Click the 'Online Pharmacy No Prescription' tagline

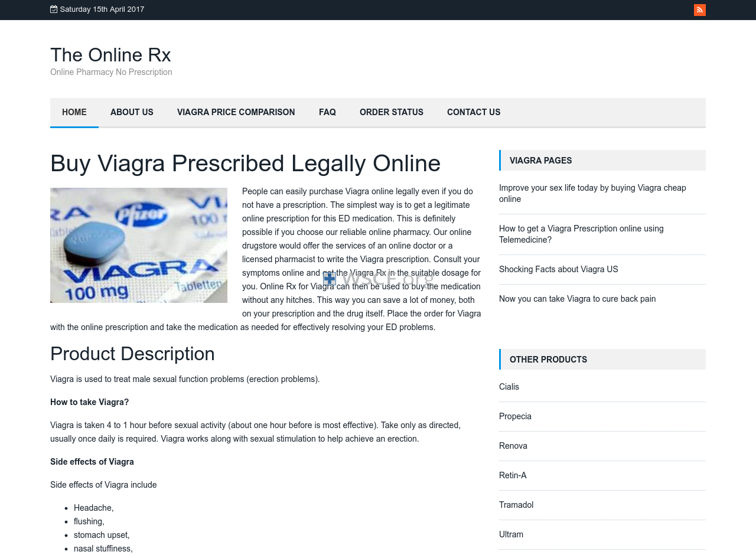[x=111, y=72]
